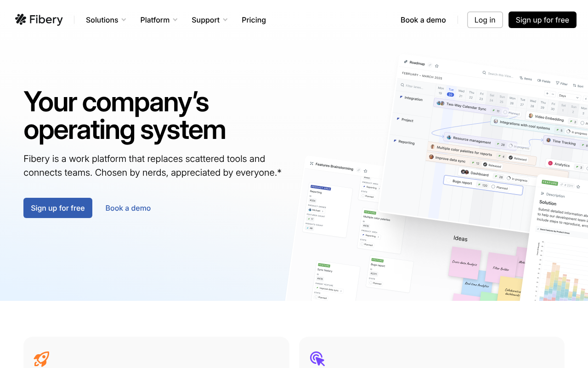This screenshot has width=588, height=368.
Task: Click the purple cursor-click icon
Action: pyautogui.click(x=317, y=359)
